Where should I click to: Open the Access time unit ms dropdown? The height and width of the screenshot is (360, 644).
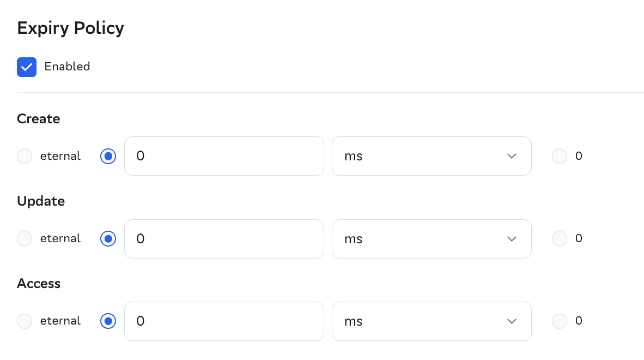431,321
